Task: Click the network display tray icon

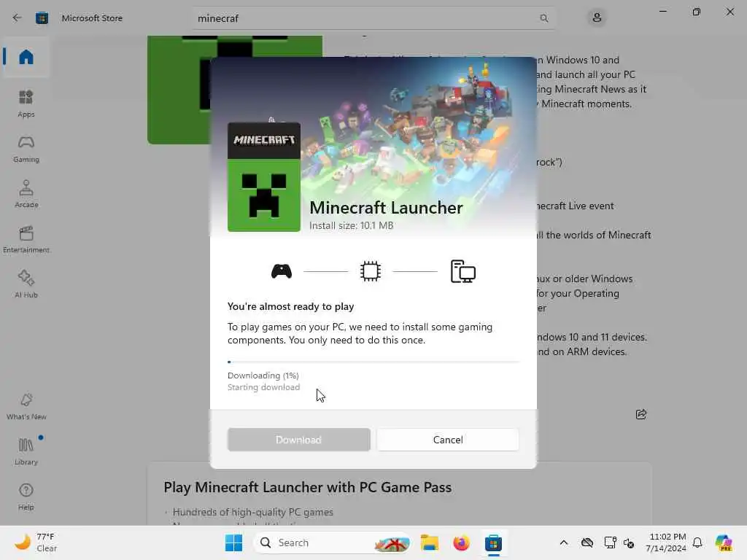Action: (x=610, y=542)
